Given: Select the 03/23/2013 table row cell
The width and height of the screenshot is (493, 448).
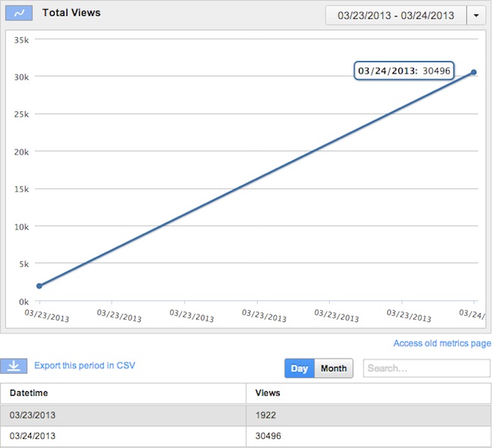Looking at the screenshot, I should [x=123, y=415].
